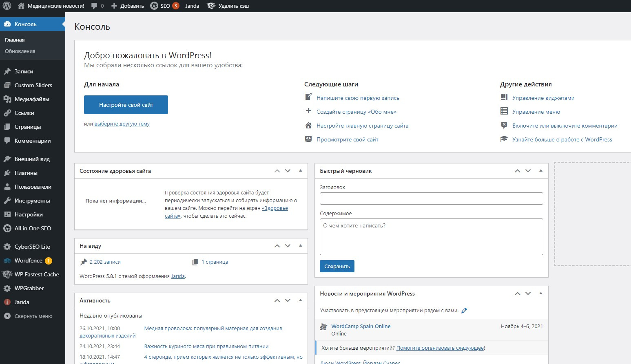Open the Обновления submenu item

(x=20, y=51)
